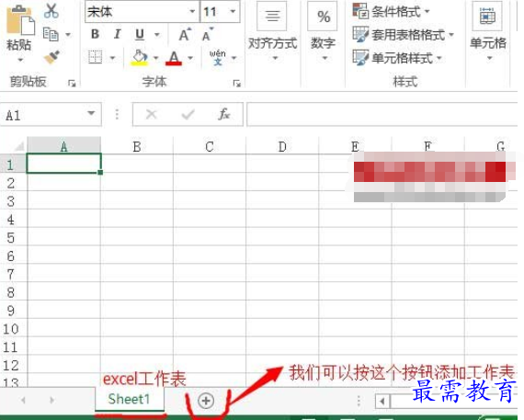The height and width of the screenshot is (420, 524).
Task: Click the Cut scissors icon
Action: (x=51, y=11)
